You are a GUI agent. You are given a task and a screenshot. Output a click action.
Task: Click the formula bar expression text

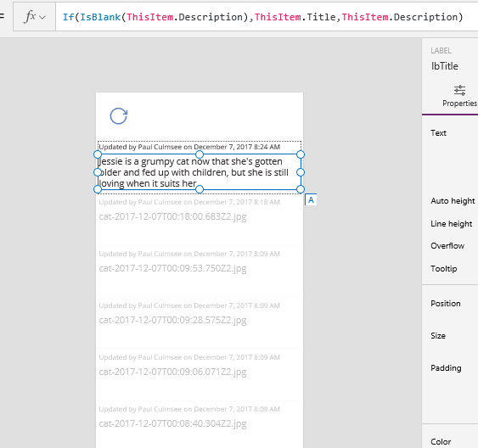pyautogui.click(x=262, y=17)
